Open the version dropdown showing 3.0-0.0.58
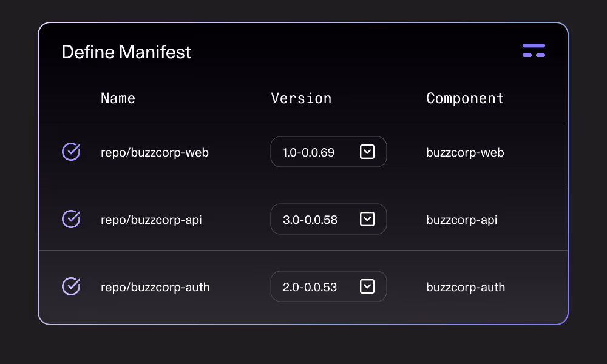The image size is (607, 364). pos(328,219)
